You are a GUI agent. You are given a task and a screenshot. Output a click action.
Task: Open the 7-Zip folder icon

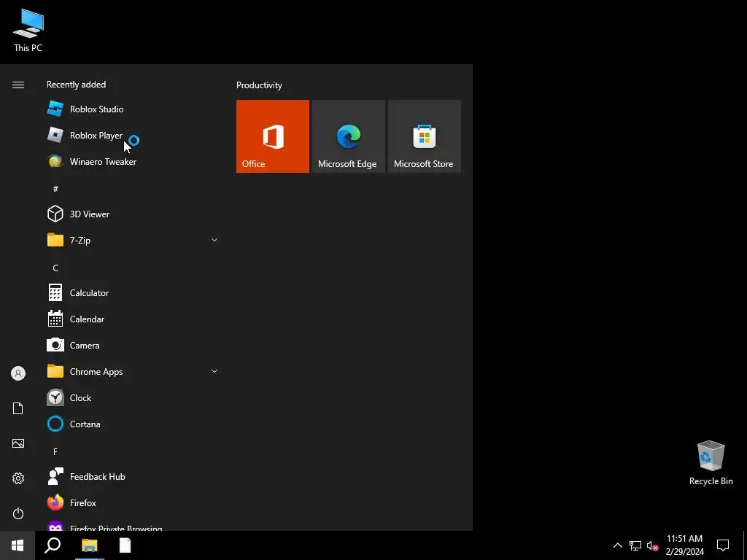click(x=55, y=240)
